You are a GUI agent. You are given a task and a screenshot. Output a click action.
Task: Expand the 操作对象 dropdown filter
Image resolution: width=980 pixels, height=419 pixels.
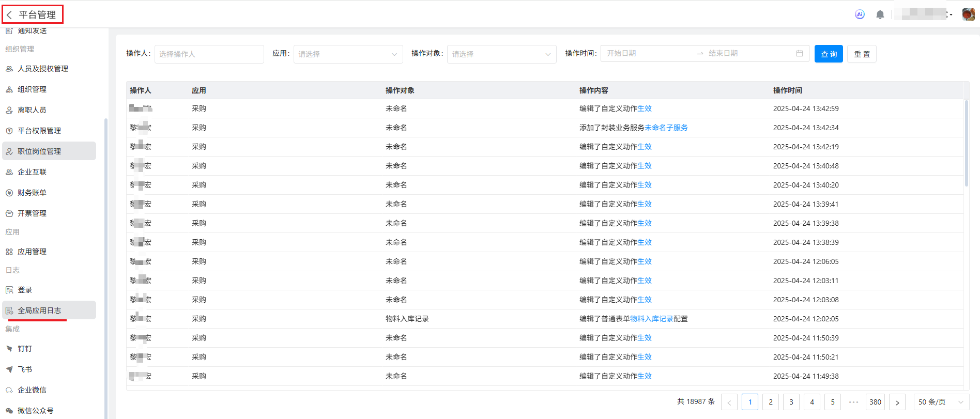point(501,54)
